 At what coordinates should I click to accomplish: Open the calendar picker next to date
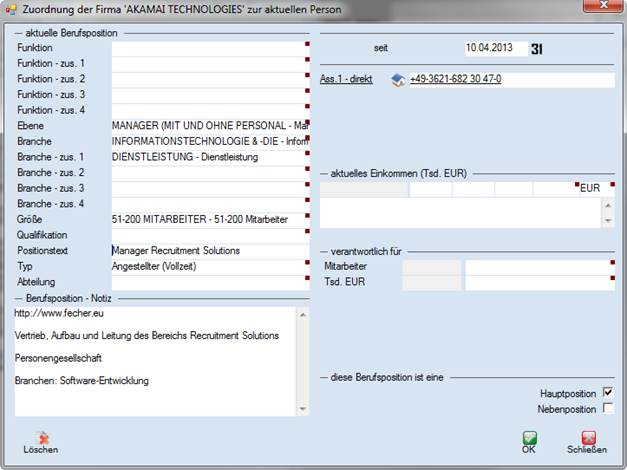[537, 48]
